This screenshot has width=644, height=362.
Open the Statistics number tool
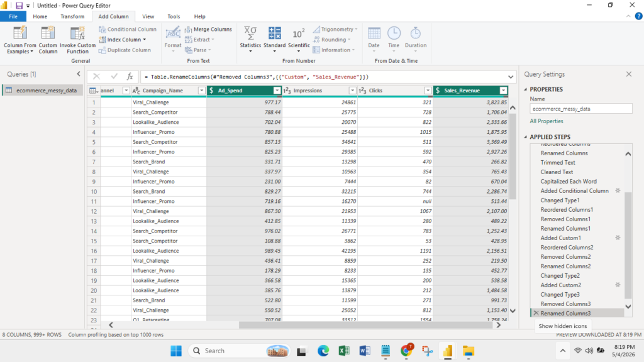tap(250, 40)
